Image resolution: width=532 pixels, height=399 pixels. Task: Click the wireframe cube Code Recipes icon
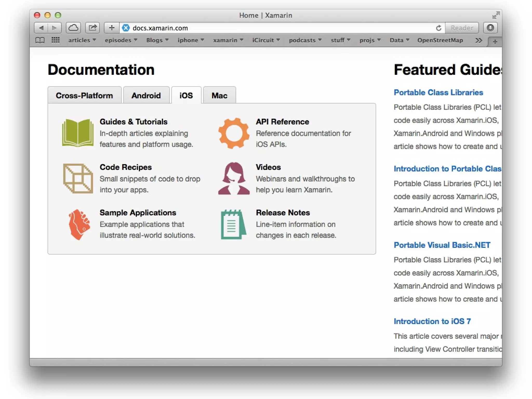(x=78, y=178)
